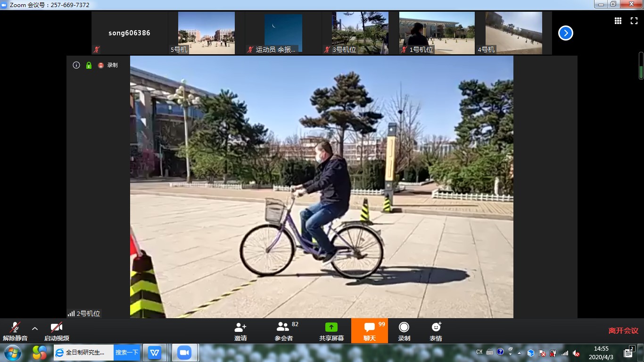Show next participants with blue arrow
644x362 pixels.
click(565, 33)
